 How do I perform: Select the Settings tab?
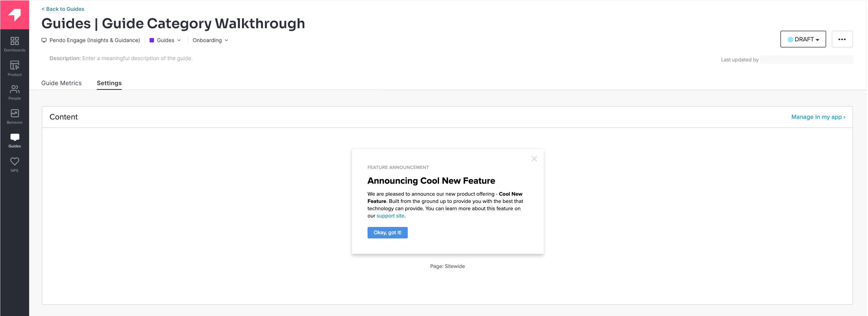coord(109,83)
